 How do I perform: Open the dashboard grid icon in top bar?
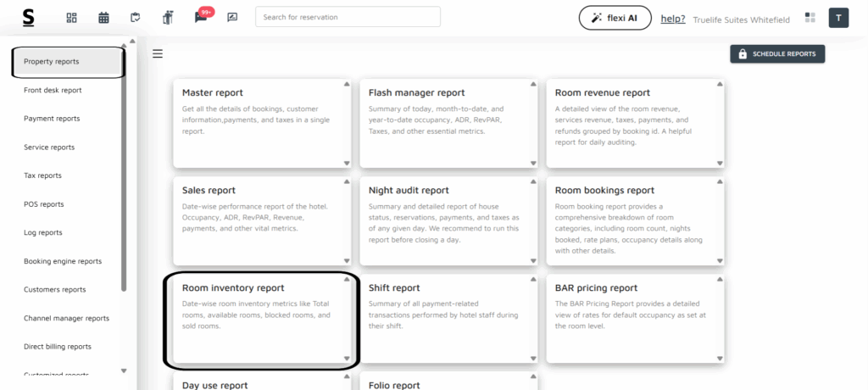point(71,18)
